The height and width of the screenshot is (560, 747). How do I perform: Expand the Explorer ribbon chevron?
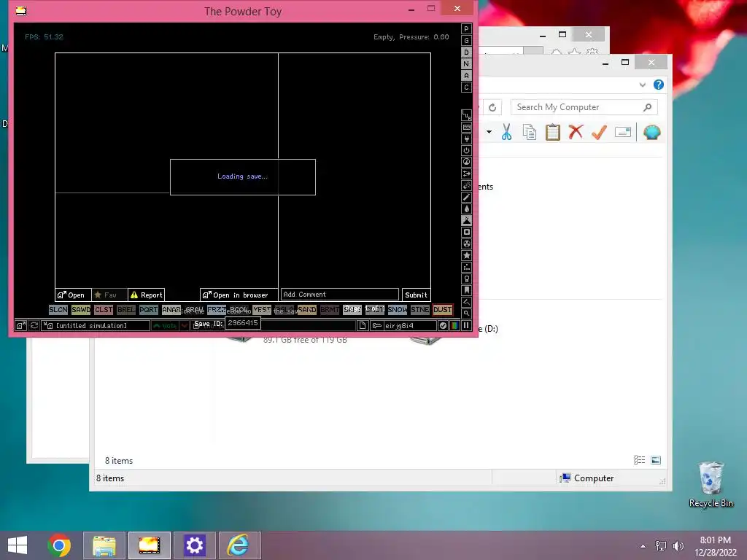(642, 85)
